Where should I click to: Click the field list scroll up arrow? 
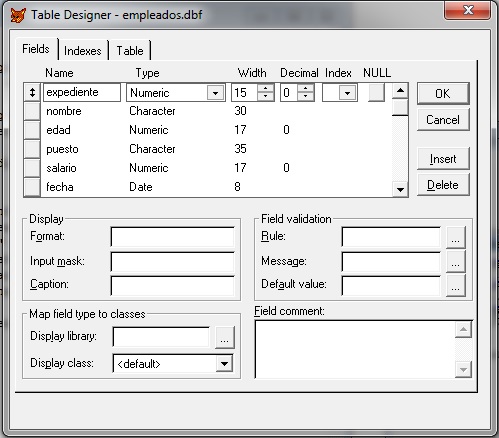point(400,91)
